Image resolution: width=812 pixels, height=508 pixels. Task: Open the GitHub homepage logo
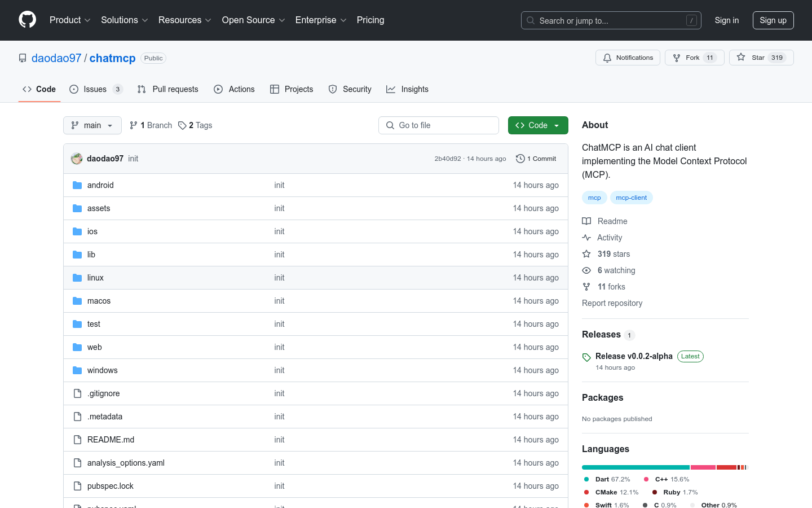click(x=28, y=20)
